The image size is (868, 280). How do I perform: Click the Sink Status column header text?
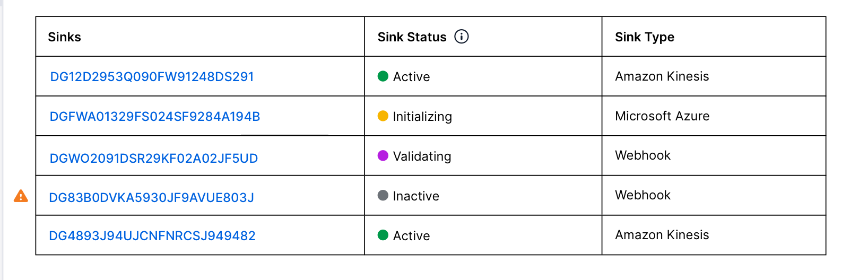click(x=412, y=37)
